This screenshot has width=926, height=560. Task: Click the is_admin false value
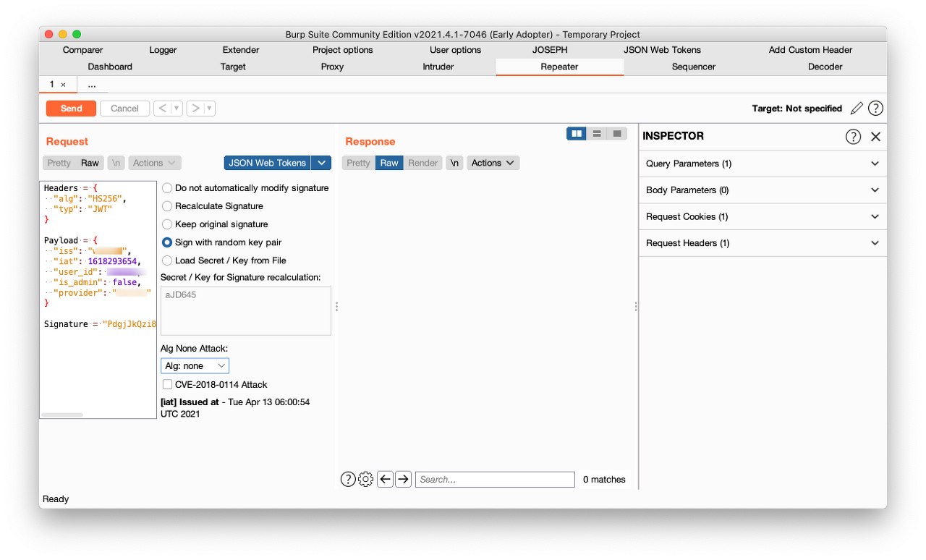pos(125,282)
